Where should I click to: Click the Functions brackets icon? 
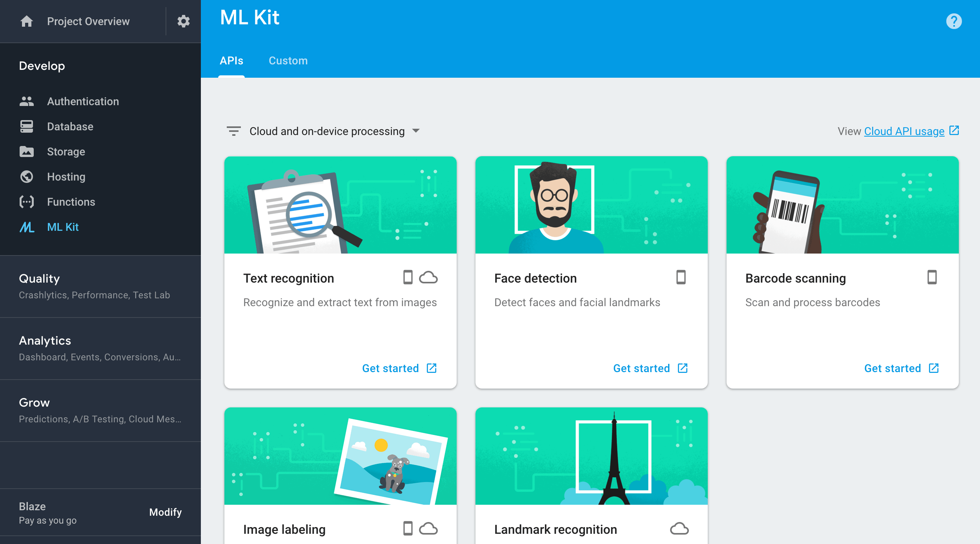coord(27,202)
